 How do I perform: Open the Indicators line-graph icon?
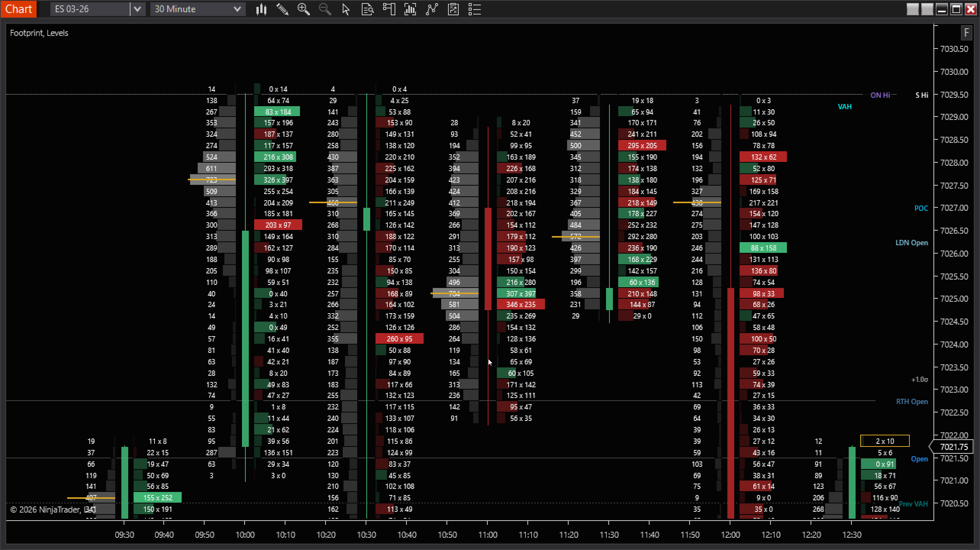coord(432,9)
